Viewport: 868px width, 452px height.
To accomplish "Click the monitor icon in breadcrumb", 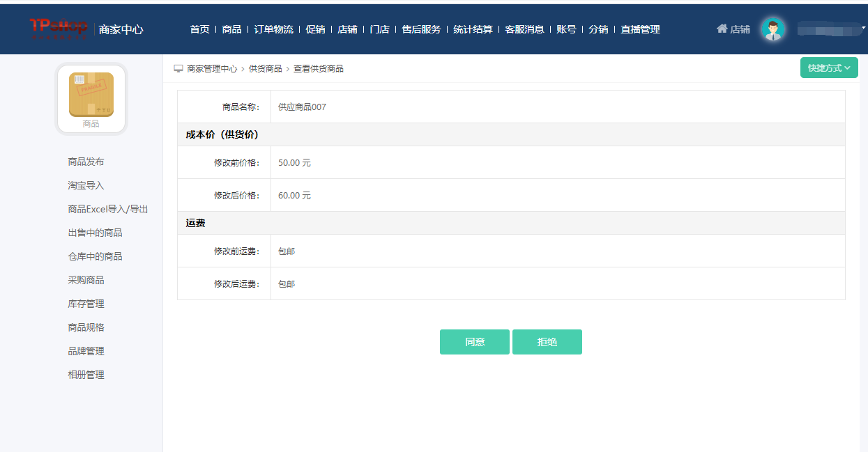I will click(178, 68).
